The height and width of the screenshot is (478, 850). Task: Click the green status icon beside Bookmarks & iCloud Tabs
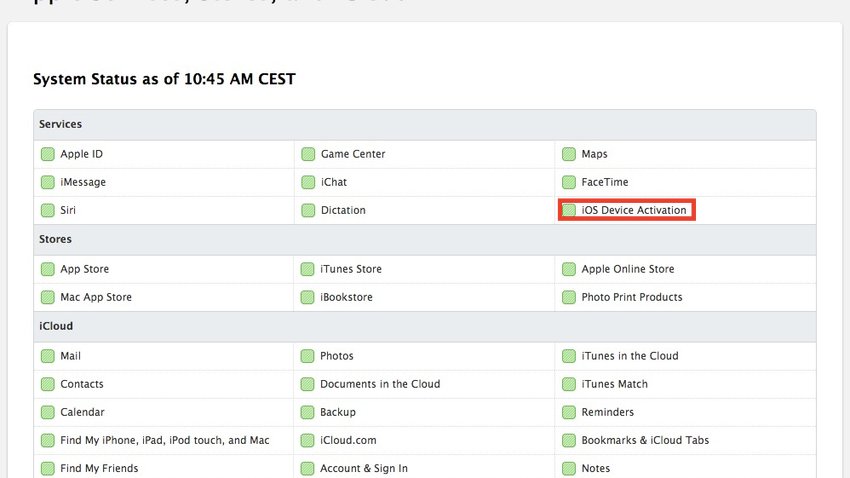[x=569, y=441]
